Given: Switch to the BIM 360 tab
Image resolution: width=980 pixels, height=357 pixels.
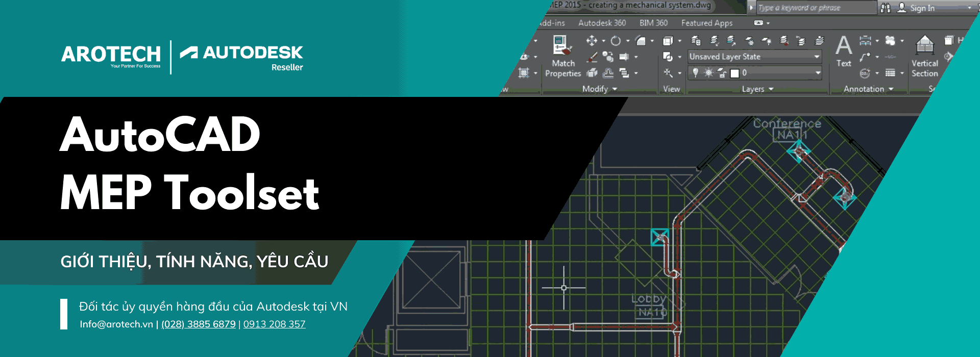Looking at the screenshot, I should click(653, 23).
